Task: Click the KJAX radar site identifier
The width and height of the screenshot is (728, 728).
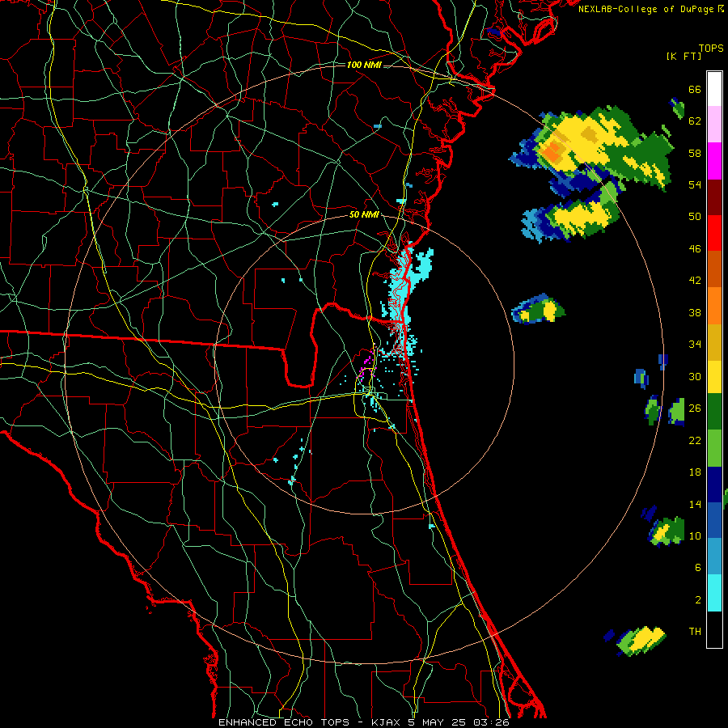Action: pos(387,722)
